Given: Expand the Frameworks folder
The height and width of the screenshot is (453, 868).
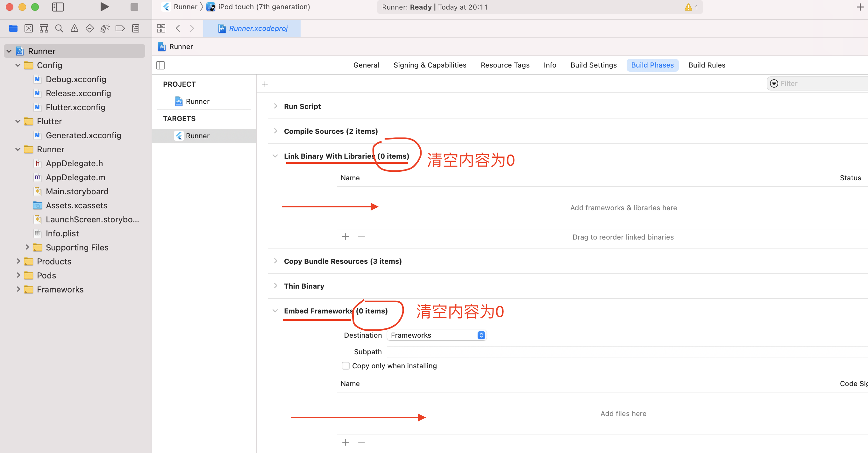Looking at the screenshot, I should click(x=18, y=289).
